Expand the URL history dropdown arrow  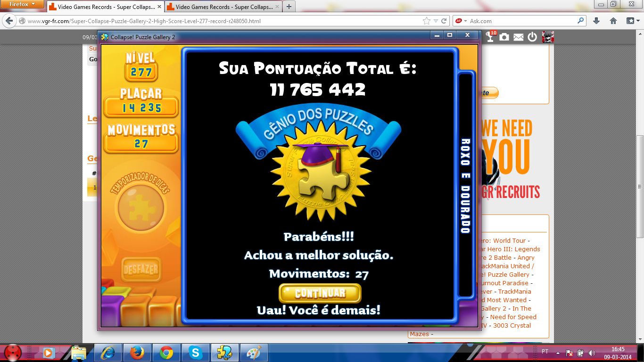[x=436, y=21]
